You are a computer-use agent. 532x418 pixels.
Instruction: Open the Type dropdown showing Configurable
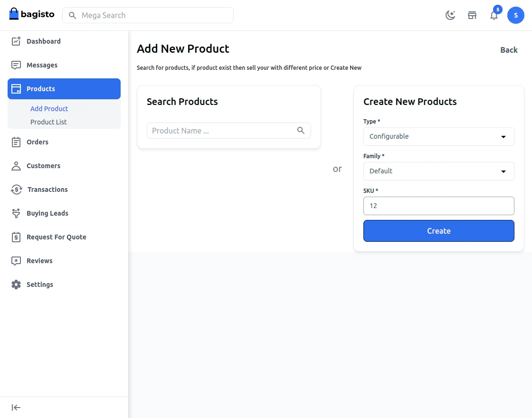point(438,136)
